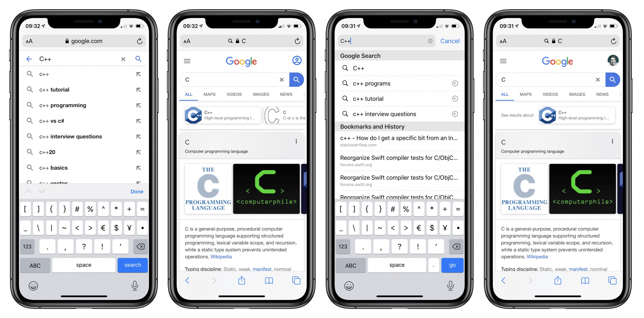The height and width of the screenshot is (318, 644).
Task: Tap the Cancel button on third phone
Action: point(449,41)
